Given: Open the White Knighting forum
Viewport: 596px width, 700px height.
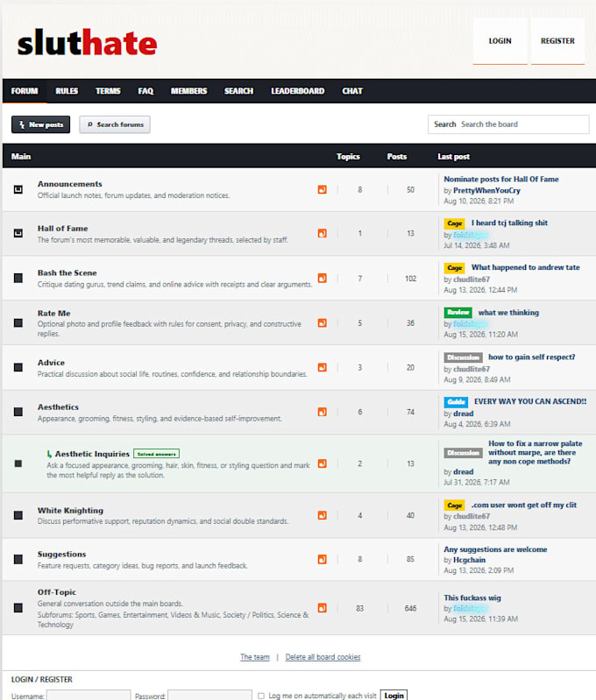Looking at the screenshot, I should coord(70,510).
